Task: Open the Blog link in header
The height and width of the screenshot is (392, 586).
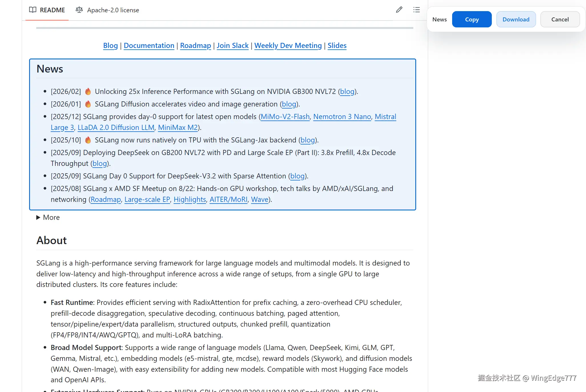Action: point(110,46)
